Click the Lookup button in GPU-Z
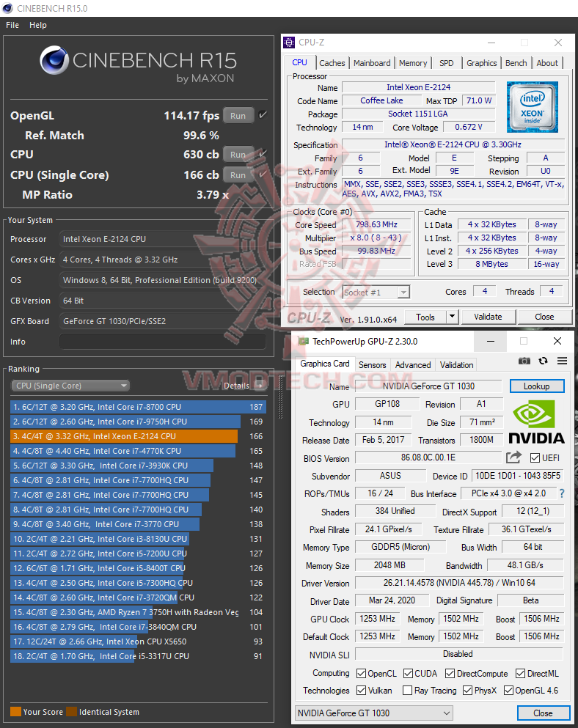Image resolution: width=578 pixels, height=728 pixels. [x=537, y=386]
